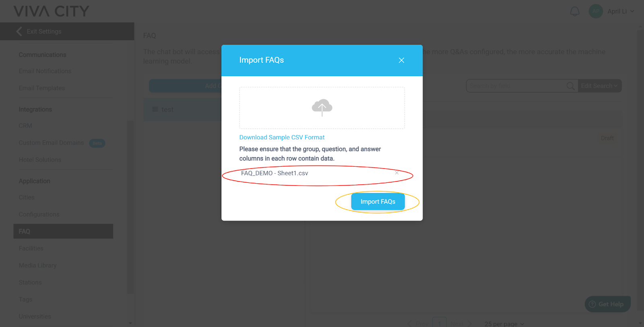Click the Search by field input
The width and height of the screenshot is (644, 327).
(516, 86)
